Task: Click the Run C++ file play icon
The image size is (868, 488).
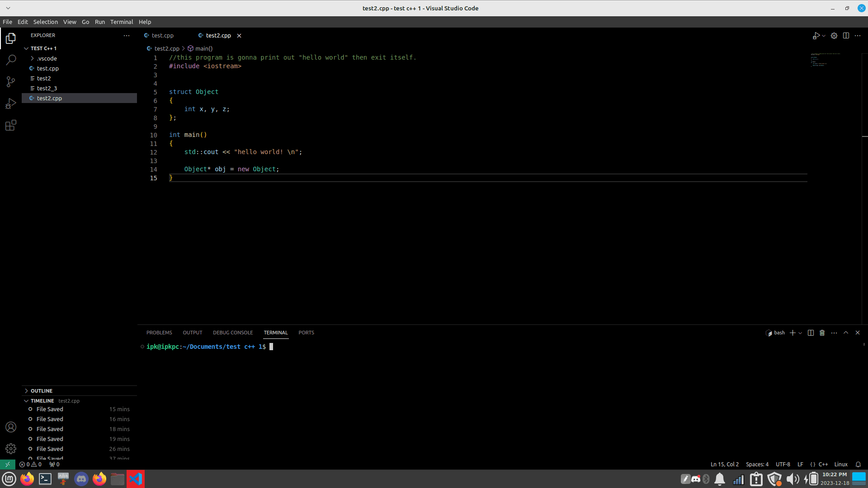Action: click(816, 36)
